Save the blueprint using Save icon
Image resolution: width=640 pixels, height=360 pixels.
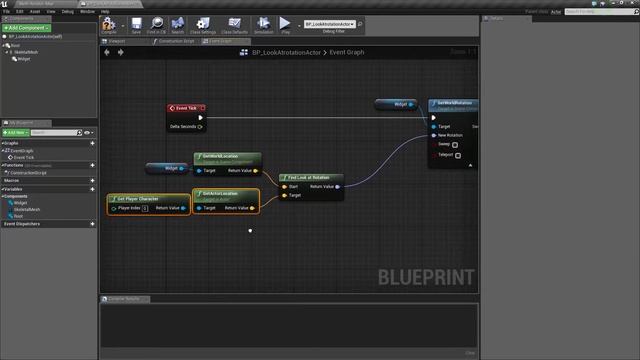click(136, 25)
